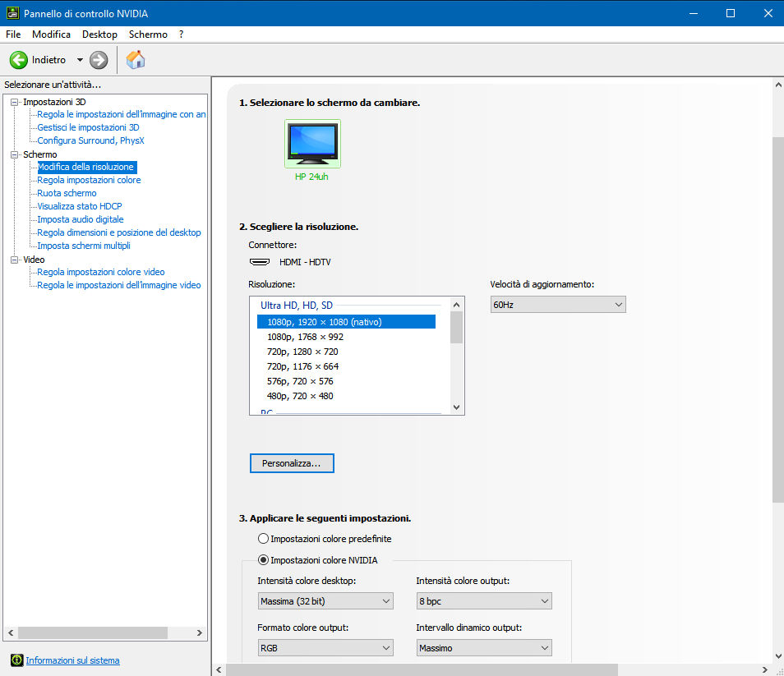784x676 pixels.
Task: Click the Personalizza... button
Action: 292,463
